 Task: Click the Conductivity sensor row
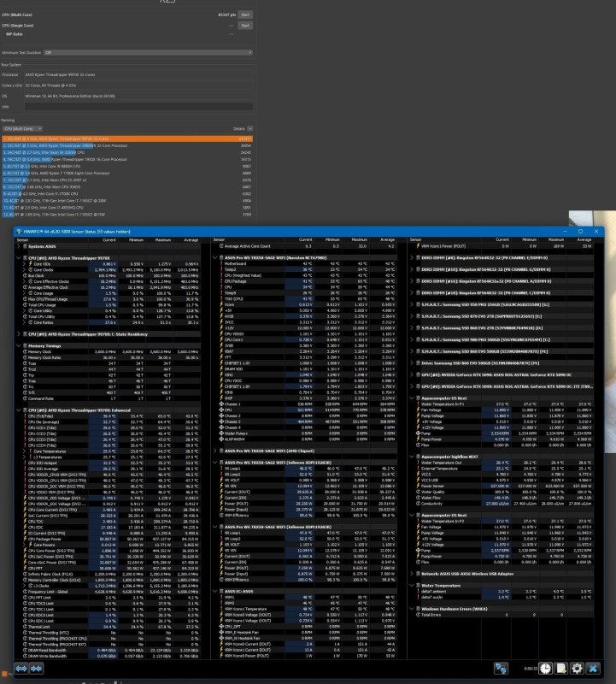pos(505,504)
